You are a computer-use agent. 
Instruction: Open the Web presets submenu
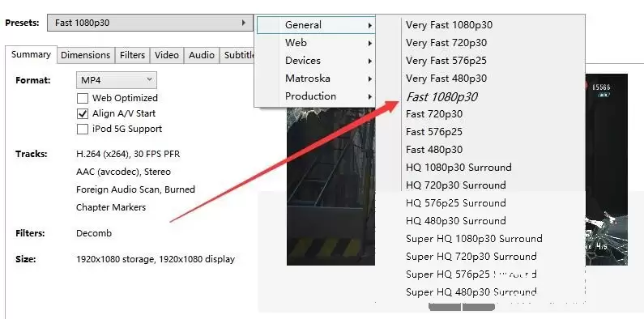(315, 43)
